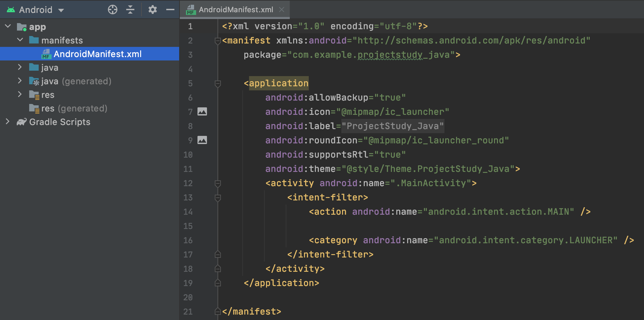The image size is (644, 320).
Task: Click the xml version declaration on line 1
Action: pos(325,26)
